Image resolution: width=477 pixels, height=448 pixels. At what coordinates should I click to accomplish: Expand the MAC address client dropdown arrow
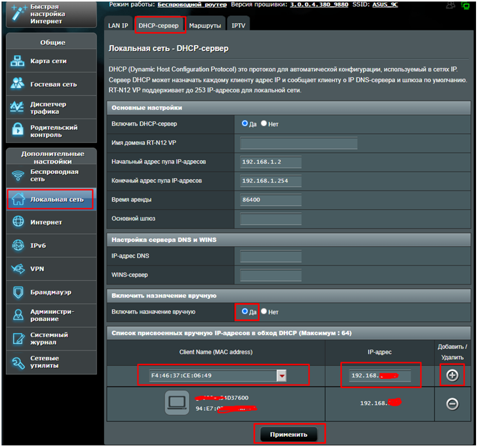[282, 376]
